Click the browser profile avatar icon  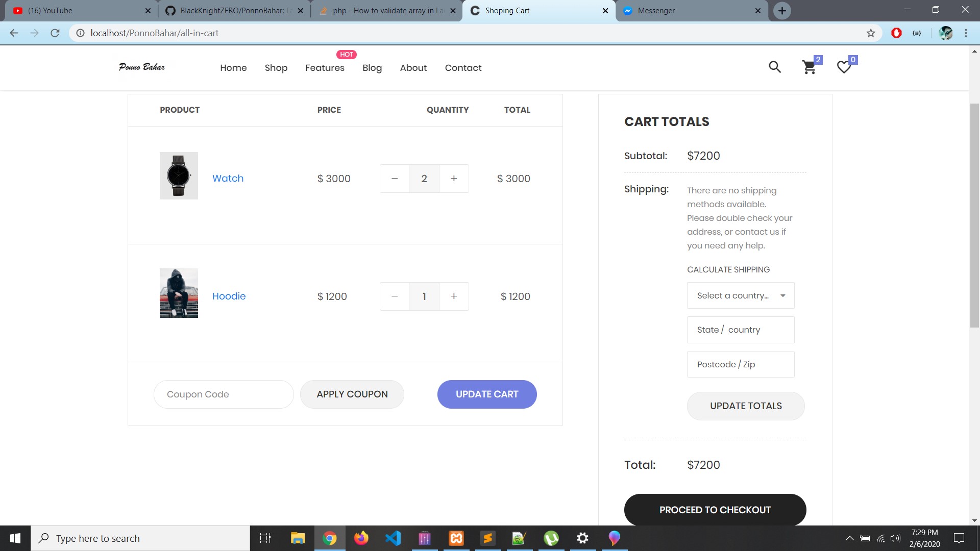(946, 33)
